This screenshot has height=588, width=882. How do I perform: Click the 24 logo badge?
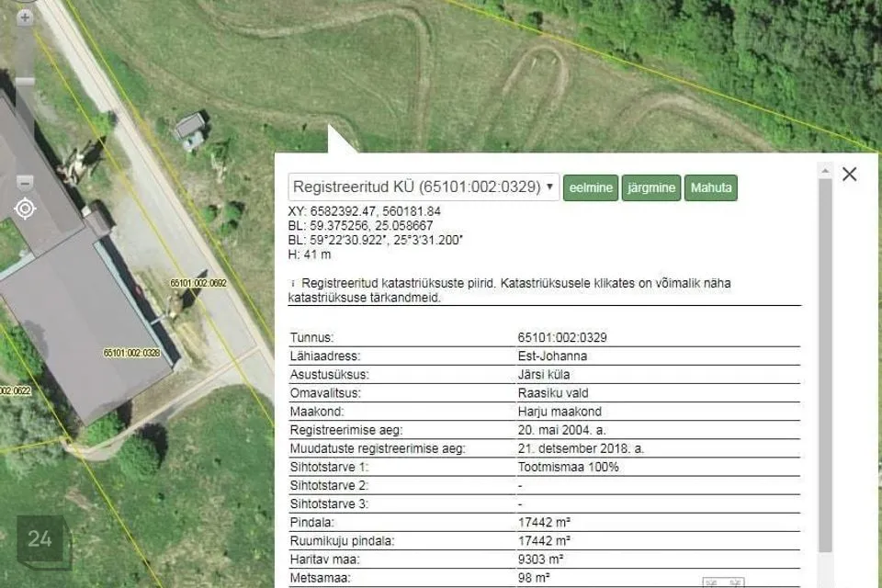pos(40,539)
